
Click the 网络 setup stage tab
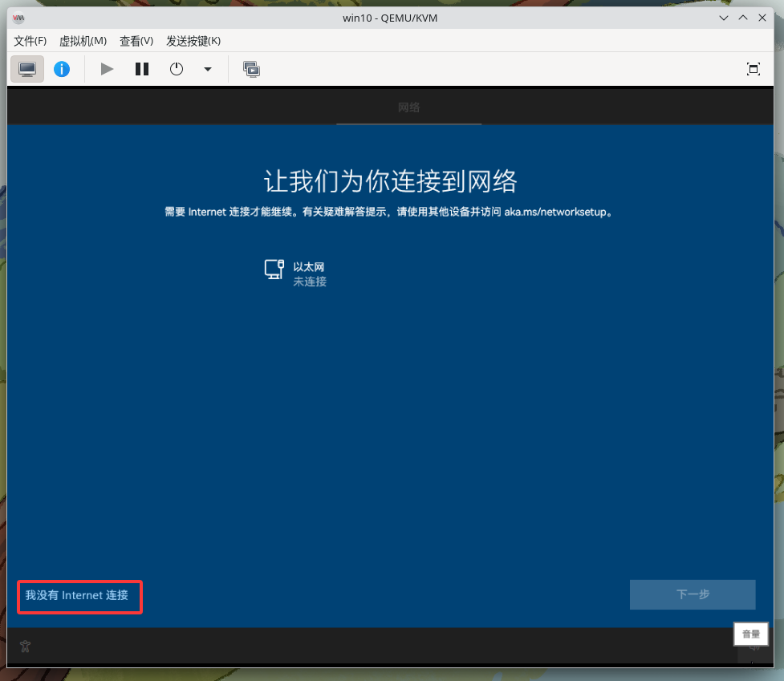pyautogui.click(x=409, y=107)
